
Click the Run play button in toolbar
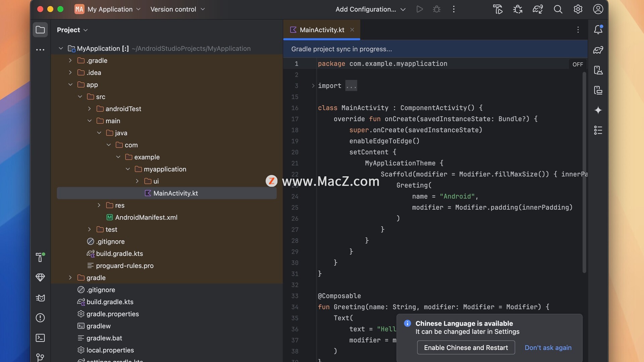[420, 9]
